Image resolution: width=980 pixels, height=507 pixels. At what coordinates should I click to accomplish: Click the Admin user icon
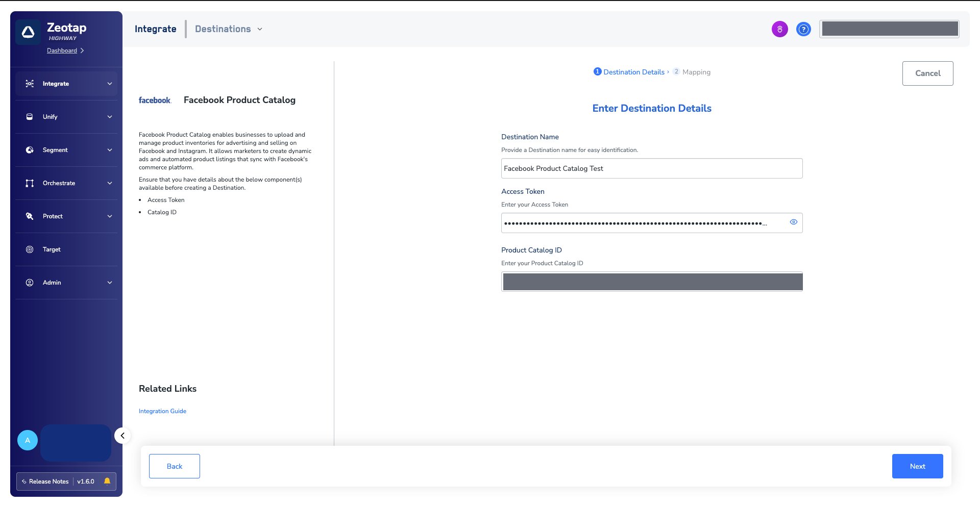coord(30,283)
